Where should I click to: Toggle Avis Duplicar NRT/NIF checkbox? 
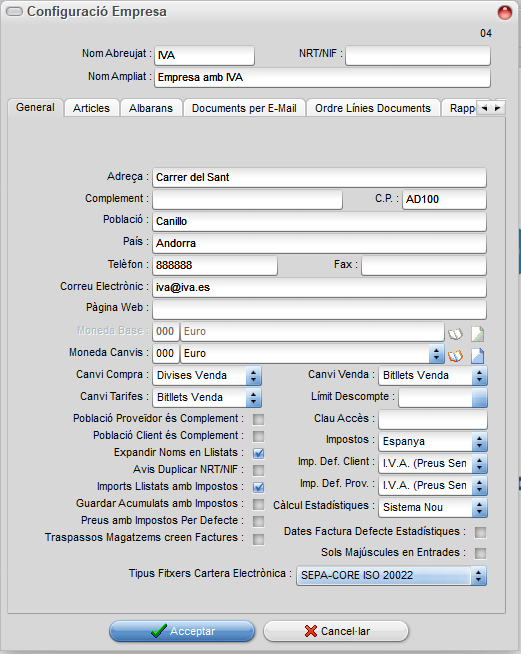point(259,470)
